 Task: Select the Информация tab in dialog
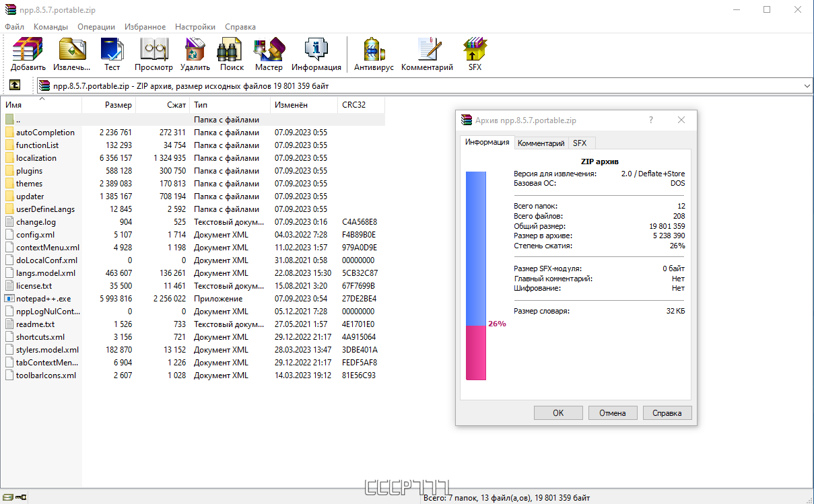point(487,142)
